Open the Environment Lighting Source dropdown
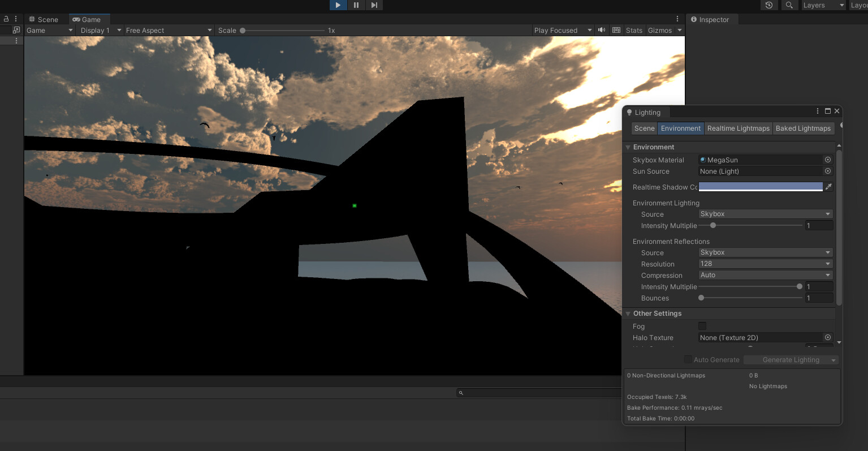This screenshot has height=451, width=868. 765,214
